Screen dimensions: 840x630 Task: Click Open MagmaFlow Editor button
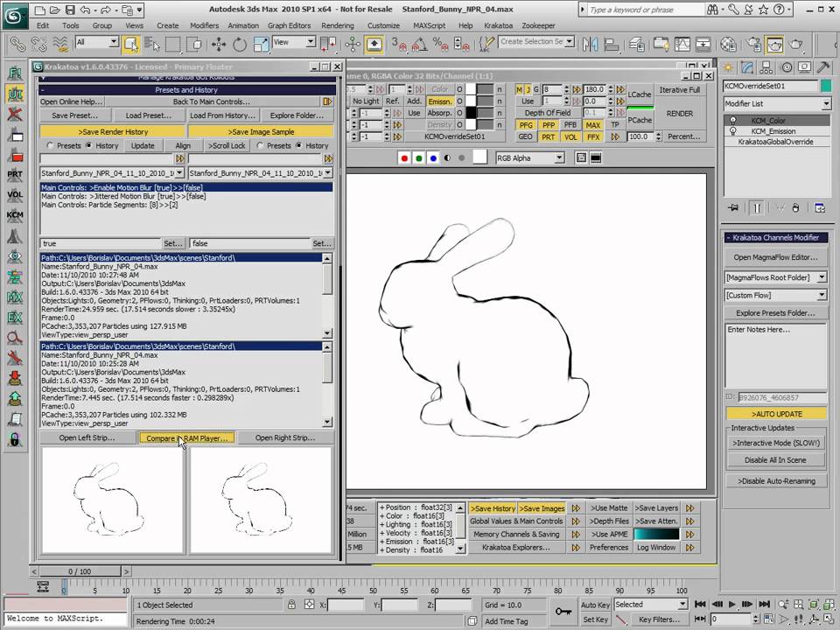pos(775,257)
